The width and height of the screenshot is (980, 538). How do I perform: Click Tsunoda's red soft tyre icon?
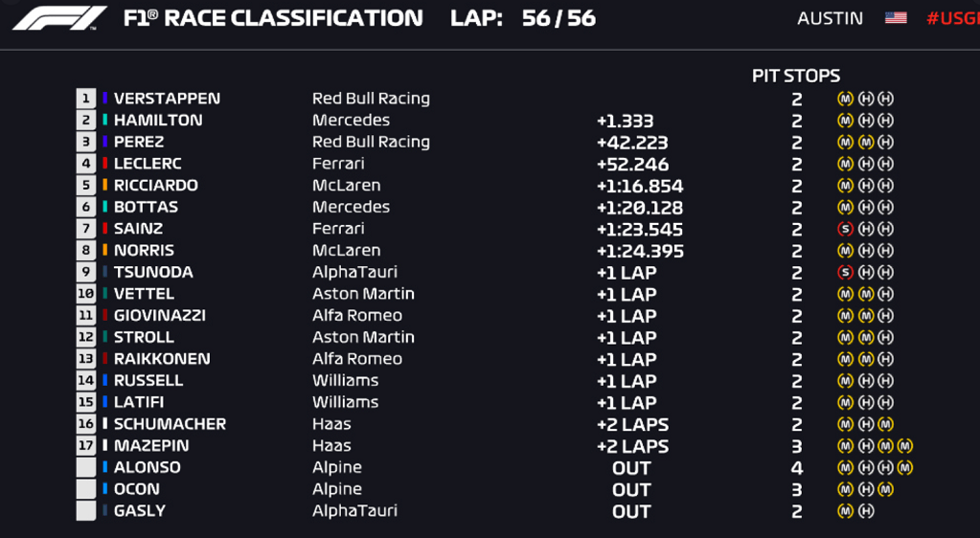click(x=845, y=273)
